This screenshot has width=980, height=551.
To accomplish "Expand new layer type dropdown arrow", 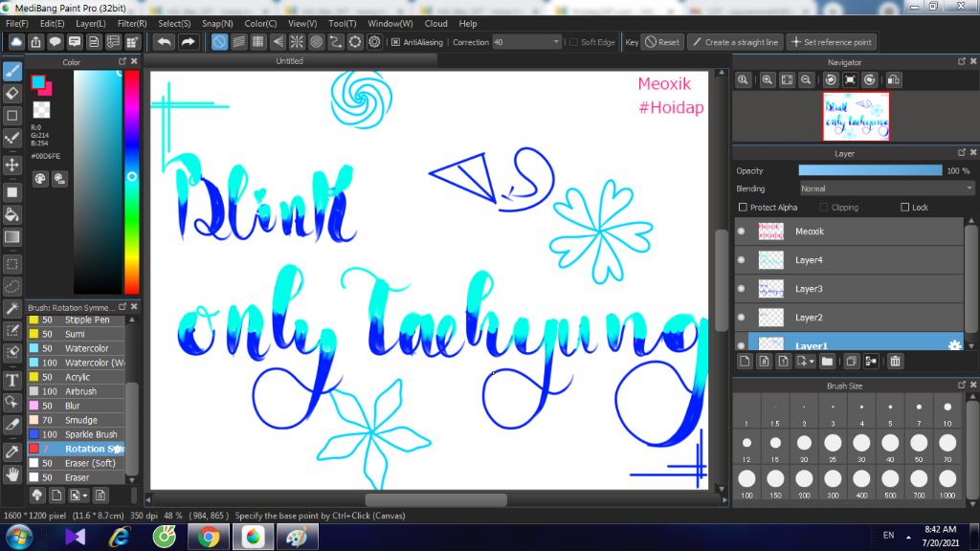I will (812, 362).
